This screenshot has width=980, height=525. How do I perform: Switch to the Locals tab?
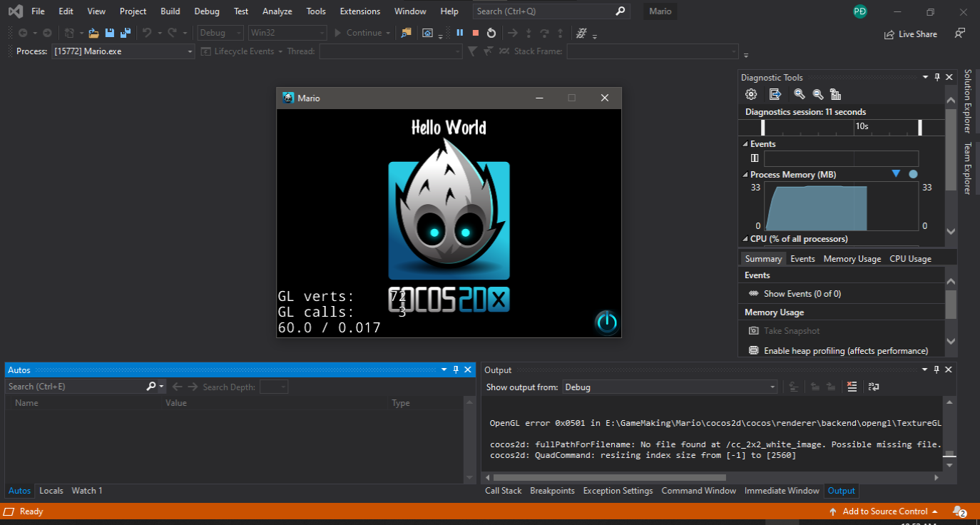coord(51,491)
